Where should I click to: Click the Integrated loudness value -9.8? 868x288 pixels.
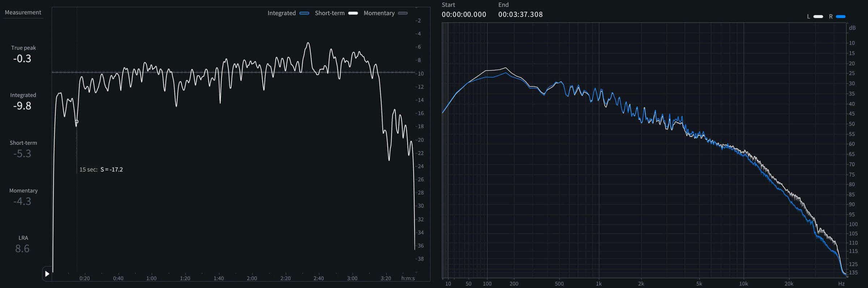tap(22, 106)
